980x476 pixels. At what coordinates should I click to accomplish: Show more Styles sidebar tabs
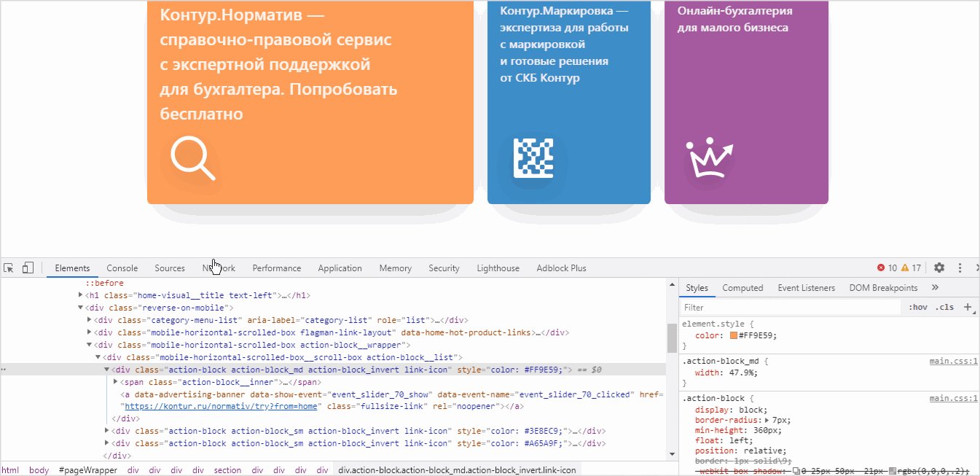(x=935, y=288)
